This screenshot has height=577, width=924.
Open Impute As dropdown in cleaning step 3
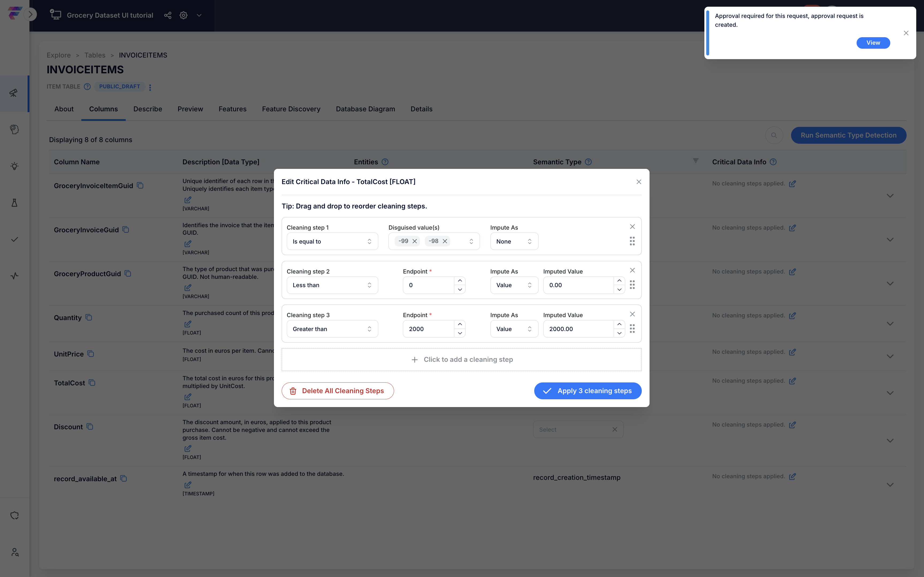[x=514, y=329]
